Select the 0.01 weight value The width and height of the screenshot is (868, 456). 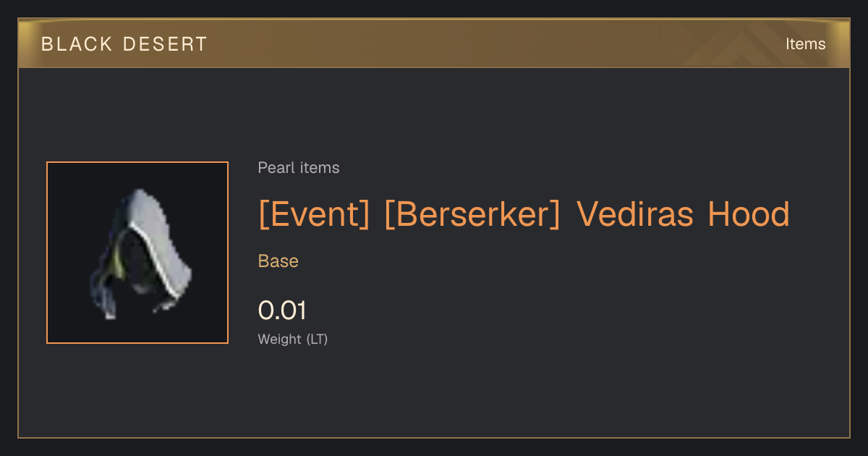(282, 311)
